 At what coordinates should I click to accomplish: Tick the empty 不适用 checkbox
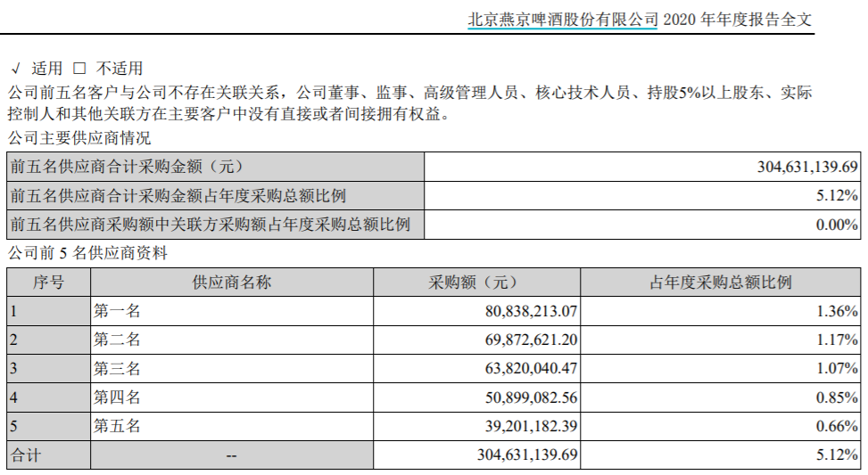[x=79, y=68]
